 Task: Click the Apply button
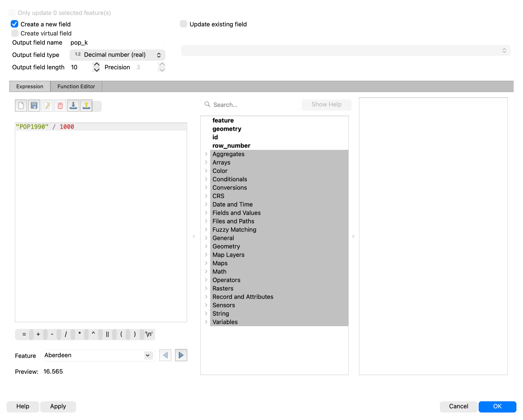click(x=58, y=406)
